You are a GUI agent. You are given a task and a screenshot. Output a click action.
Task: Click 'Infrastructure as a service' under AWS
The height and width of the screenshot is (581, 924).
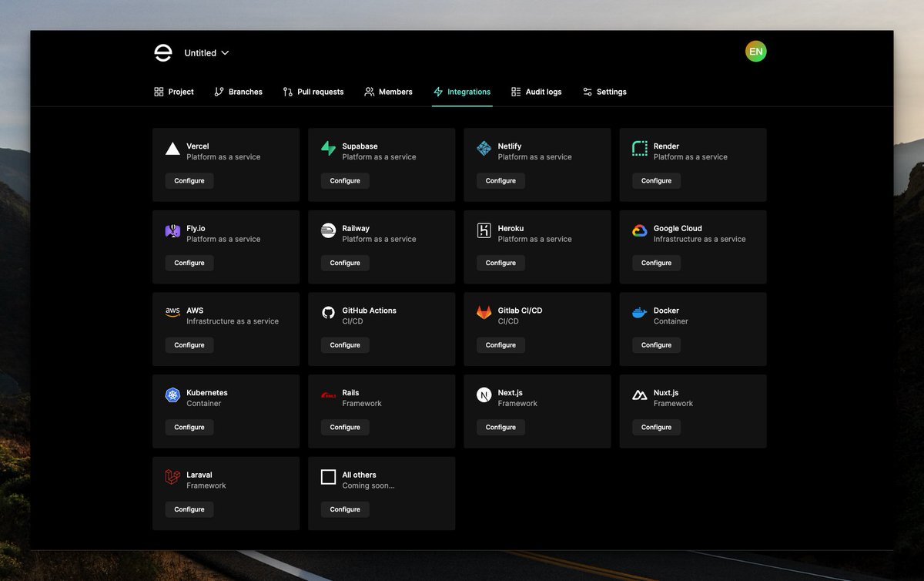pyautogui.click(x=233, y=321)
